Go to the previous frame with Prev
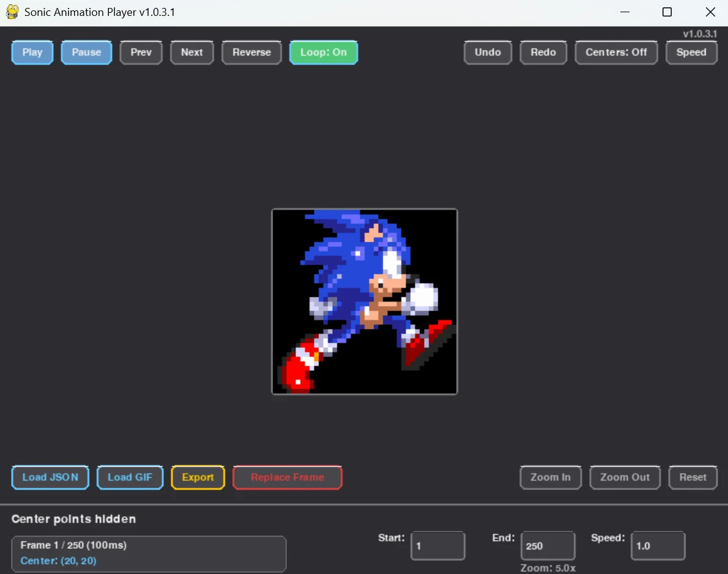Viewport: 728px width, 574px height. [x=141, y=53]
